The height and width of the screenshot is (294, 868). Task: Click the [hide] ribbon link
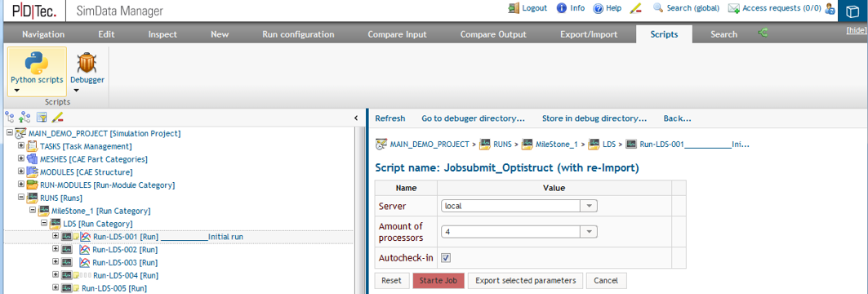[857, 30]
